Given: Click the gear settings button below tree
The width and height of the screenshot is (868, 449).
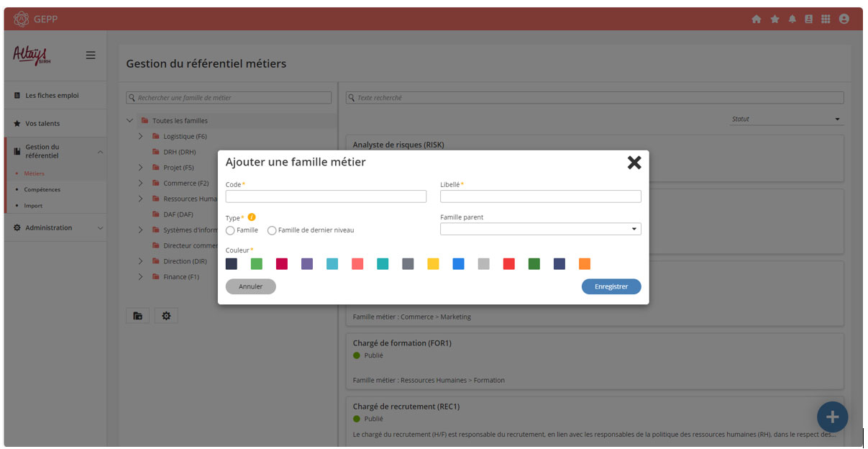Looking at the screenshot, I should (166, 316).
